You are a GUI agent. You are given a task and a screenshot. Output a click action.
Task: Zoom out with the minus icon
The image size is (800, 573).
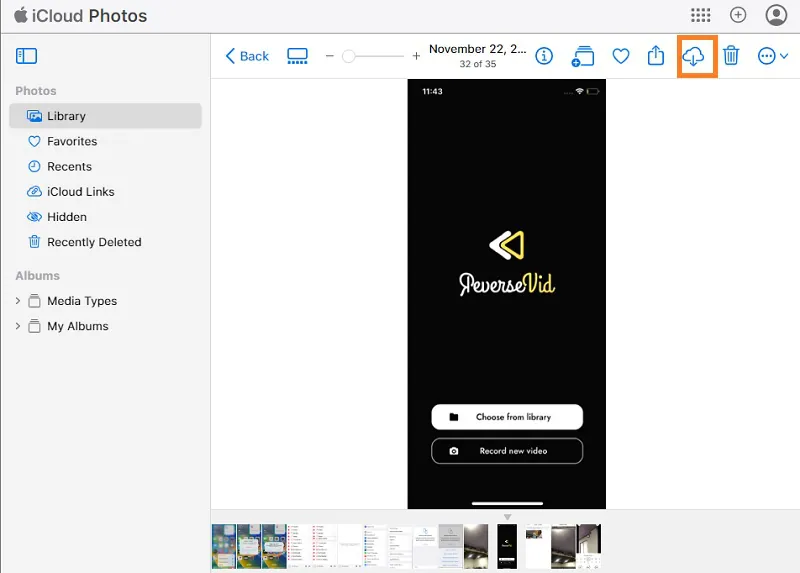click(x=330, y=56)
